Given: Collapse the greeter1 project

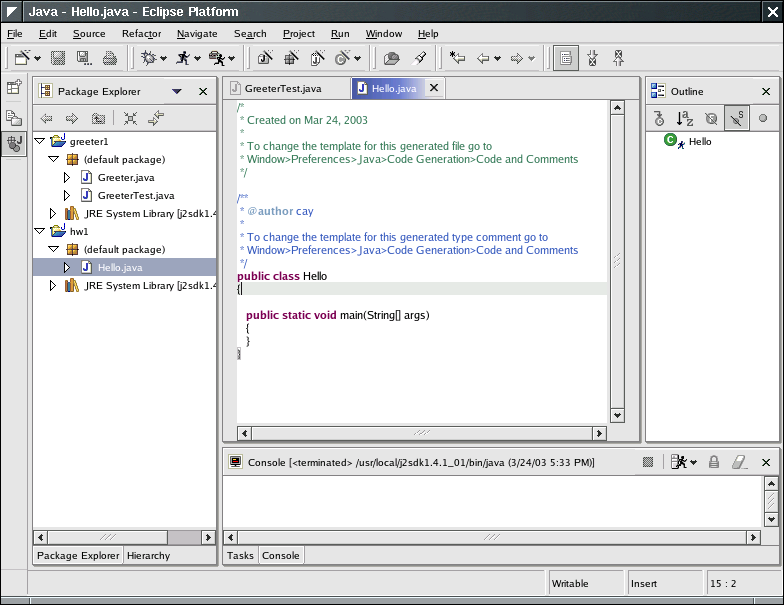Looking at the screenshot, I should coord(40,141).
